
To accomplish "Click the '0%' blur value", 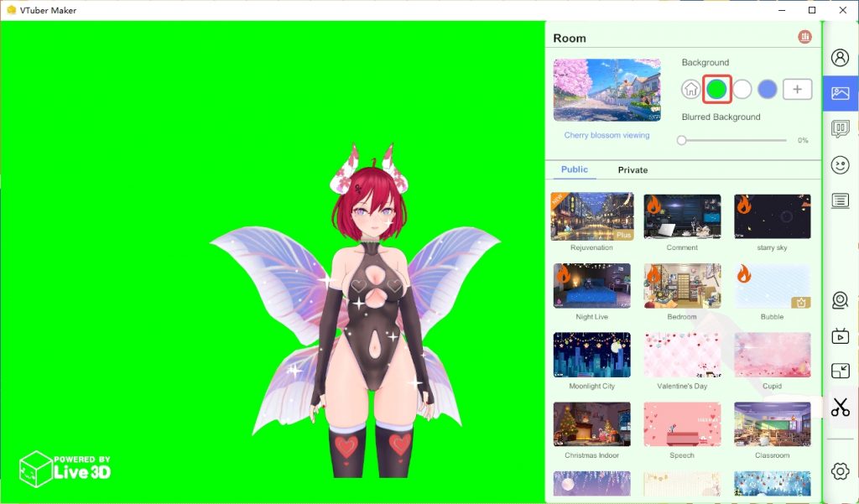I will pos(803,140).
